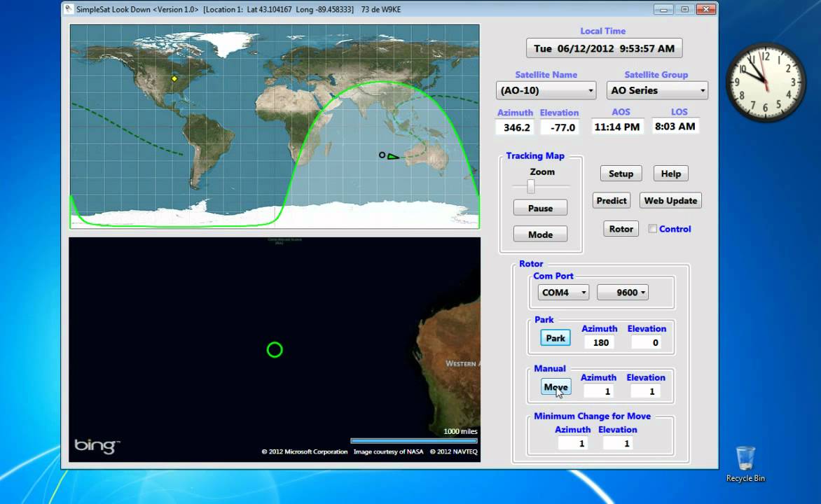Open the Satellite Name dropdown showing AO-10
Viewport: 821px width, 504px height.
pos(546,90)
